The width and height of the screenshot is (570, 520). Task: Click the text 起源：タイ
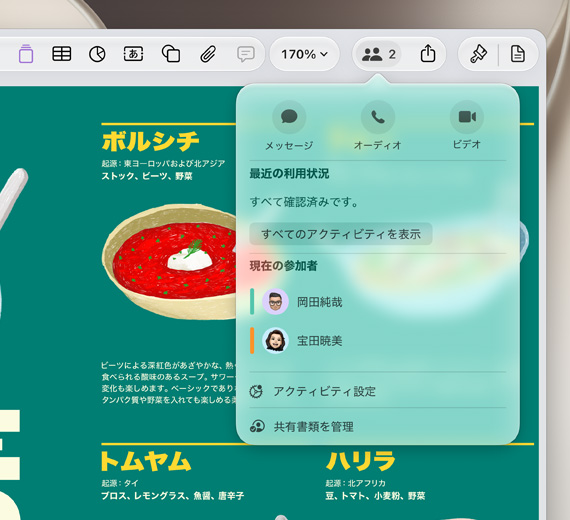[x=120, y=483]
